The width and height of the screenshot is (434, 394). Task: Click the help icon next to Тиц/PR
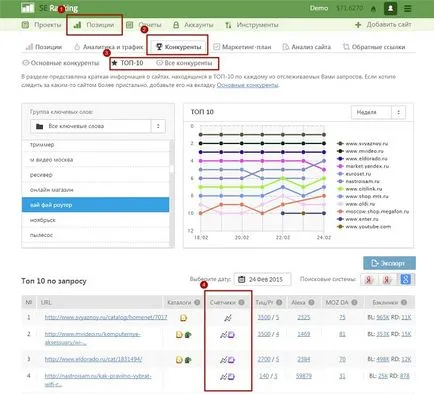pos(279,302)
